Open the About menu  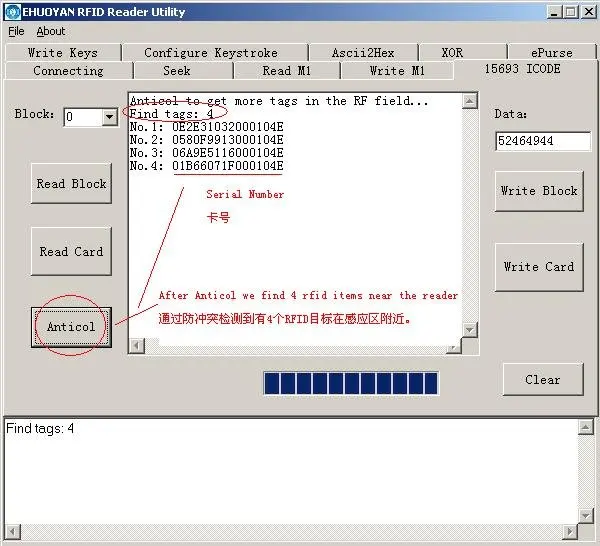51,31
